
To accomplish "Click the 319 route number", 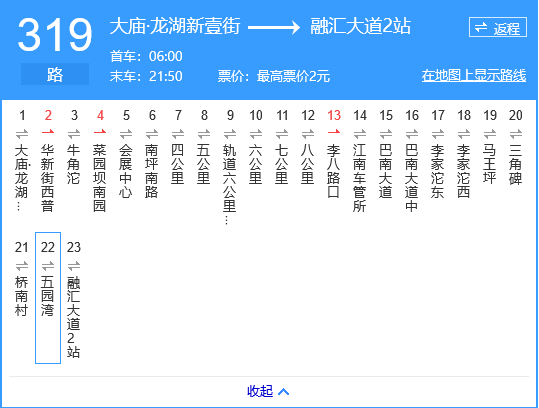I will coord(55,35).
